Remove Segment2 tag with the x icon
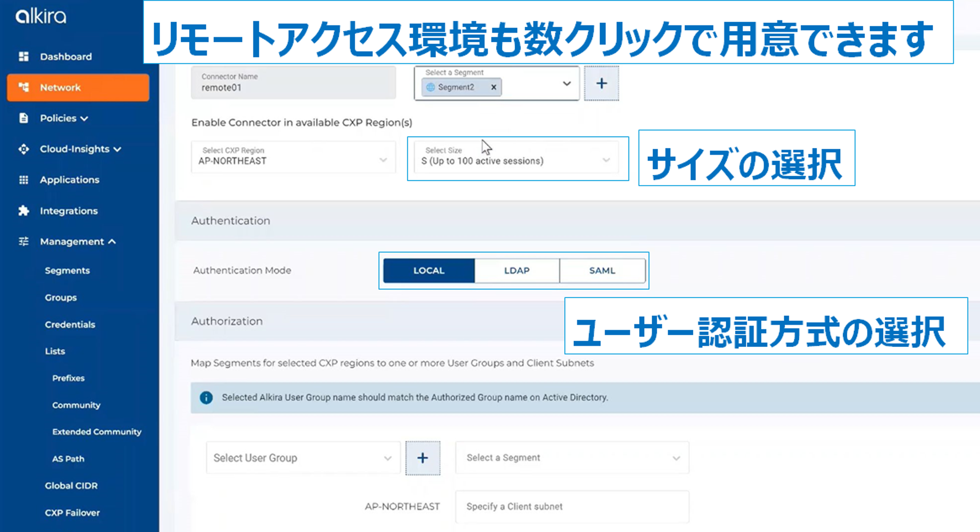 pyautogui.click(x=494, y=87)
